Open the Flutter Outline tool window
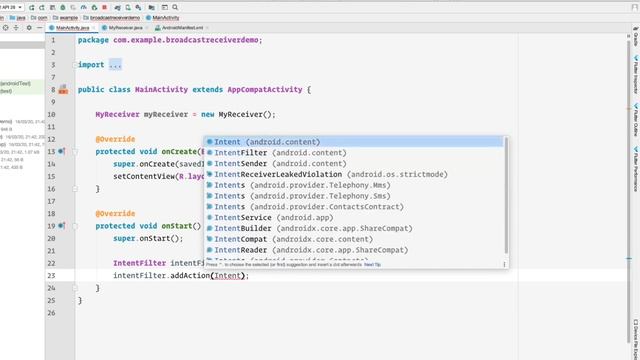This screenshot has height=360, width=640. (636, 120)
